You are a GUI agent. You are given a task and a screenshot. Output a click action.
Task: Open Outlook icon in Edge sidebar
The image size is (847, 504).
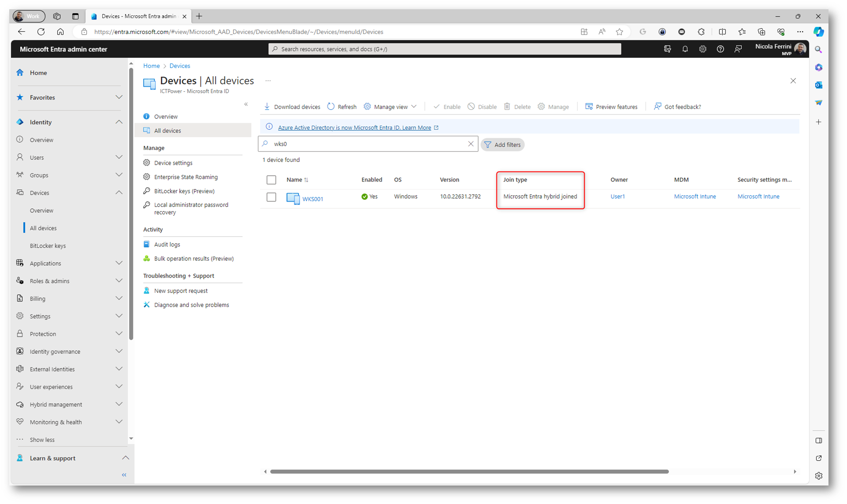click(818, 85)
